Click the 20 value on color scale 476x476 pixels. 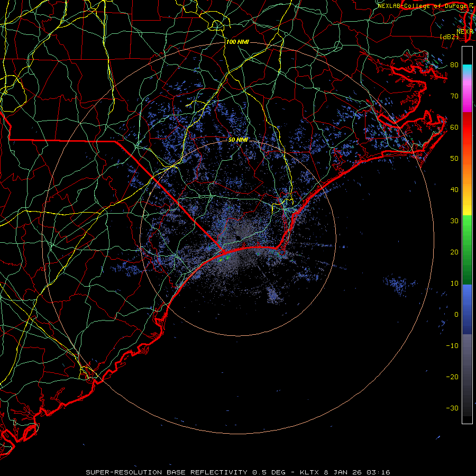[454, 252]
